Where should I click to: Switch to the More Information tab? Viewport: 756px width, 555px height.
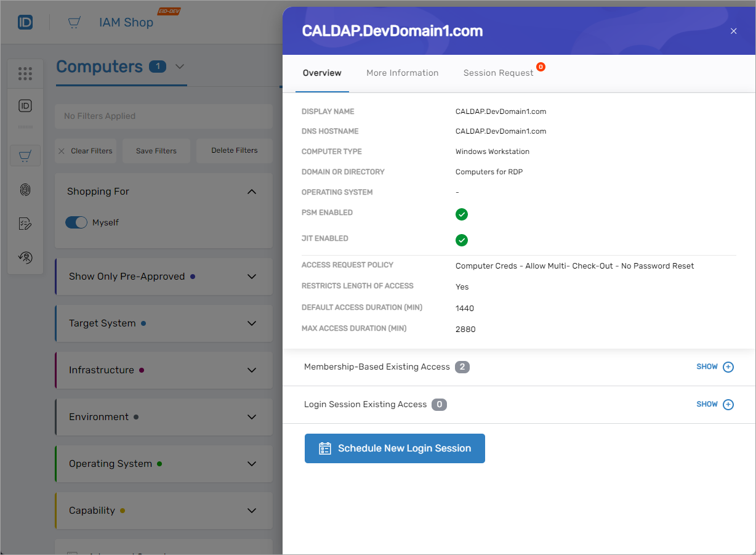(402, 73)
